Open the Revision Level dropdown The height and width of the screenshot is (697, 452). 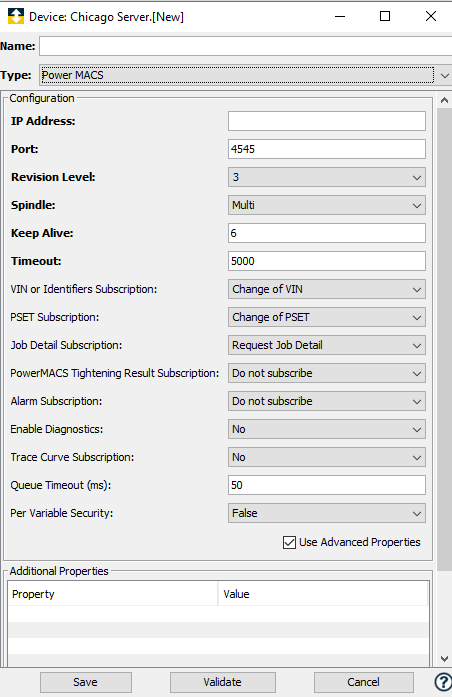pos(327,177)
